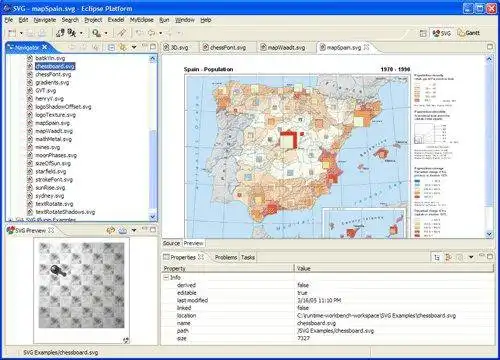Open the SVG Preview view menu dropdown
Viewport: 500px width, 360px height.
point(134,230)
